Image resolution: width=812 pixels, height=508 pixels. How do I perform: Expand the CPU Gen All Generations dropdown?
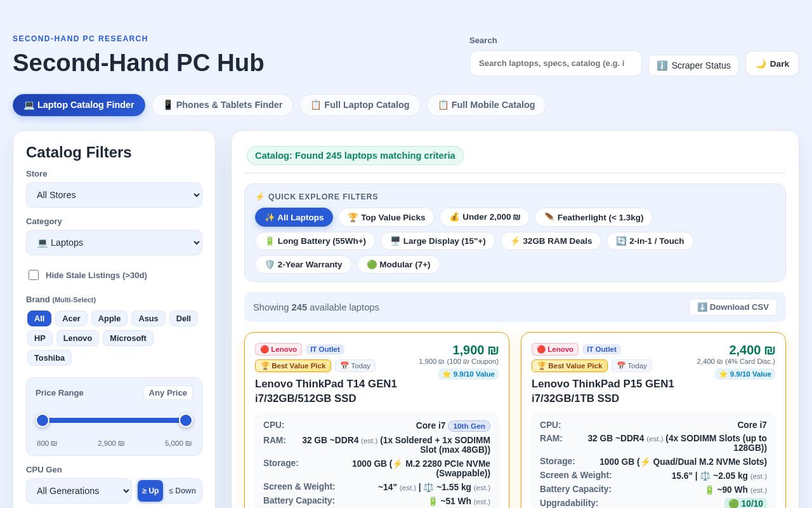tap(79, 491)
